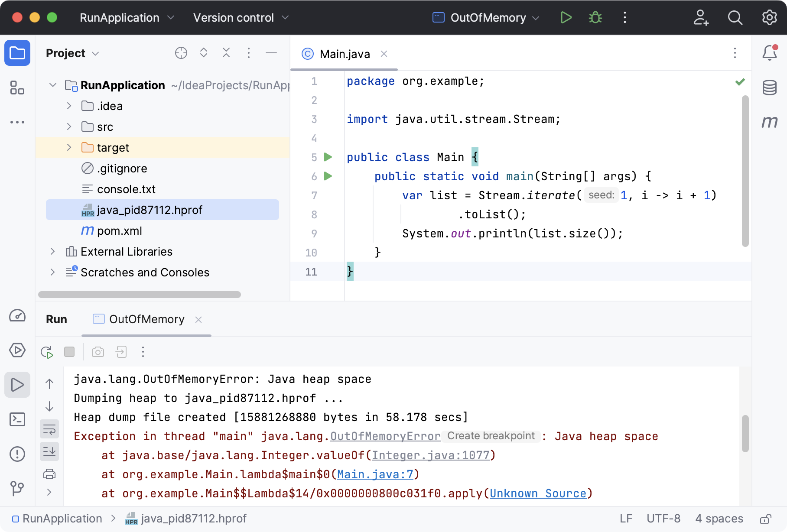Navigate up the stack trace

49,384
